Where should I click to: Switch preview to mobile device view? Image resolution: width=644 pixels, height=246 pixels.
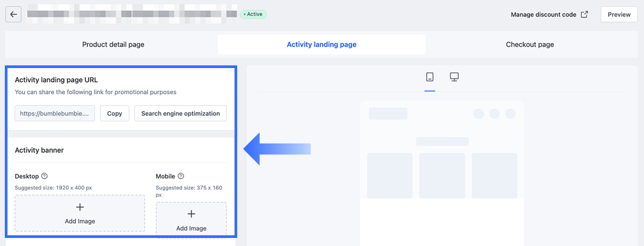tap(429, 77)
